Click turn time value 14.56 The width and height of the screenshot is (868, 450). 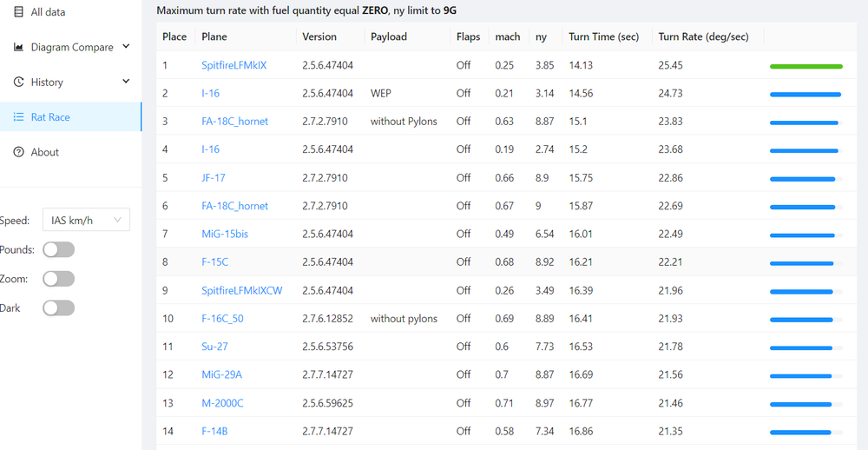point(581,93)
